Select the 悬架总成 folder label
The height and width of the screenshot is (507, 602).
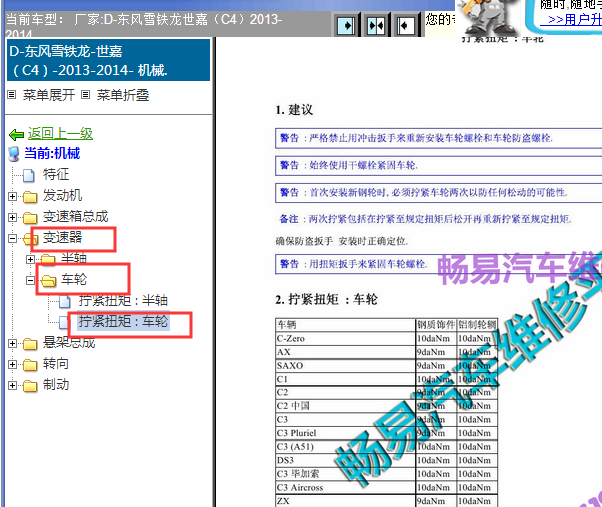click(69, 342)
